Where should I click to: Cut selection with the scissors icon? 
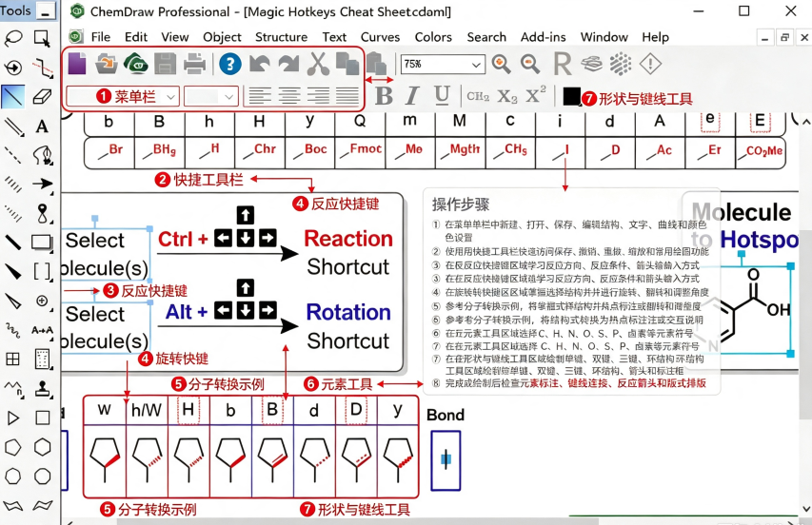point(318,64)
